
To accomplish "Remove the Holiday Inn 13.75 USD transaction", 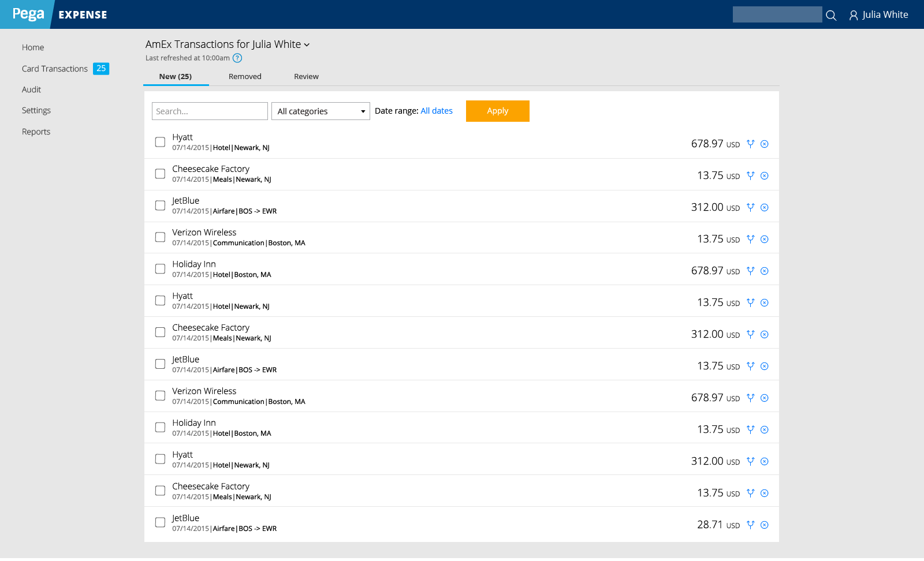I will point(765,430).
